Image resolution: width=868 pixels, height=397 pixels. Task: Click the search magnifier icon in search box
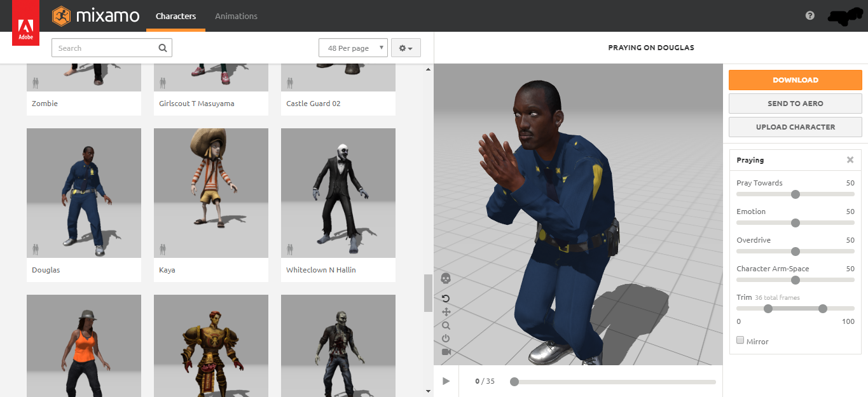(x=163, y=48)
